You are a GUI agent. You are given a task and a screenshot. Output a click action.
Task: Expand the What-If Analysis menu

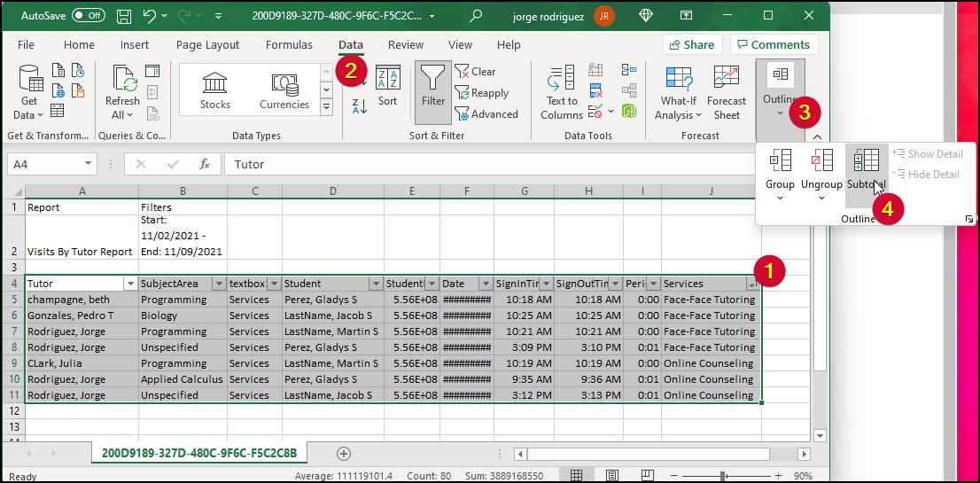click(x=678, y=107)
